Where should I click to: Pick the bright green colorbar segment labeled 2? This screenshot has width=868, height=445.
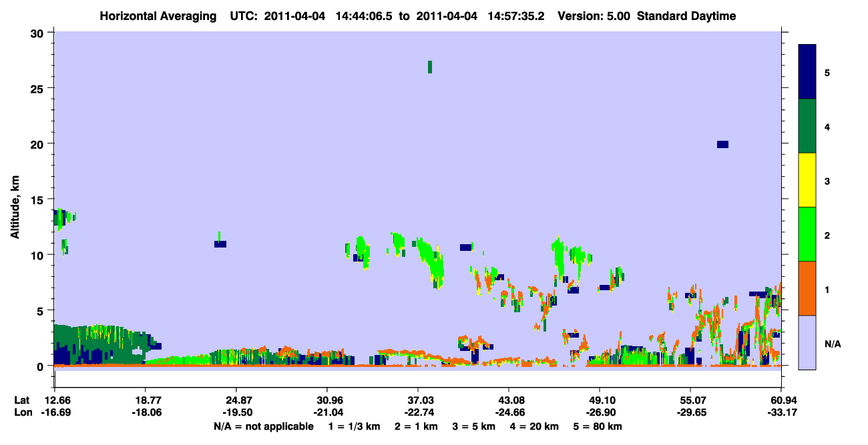[x=807, y=234]
